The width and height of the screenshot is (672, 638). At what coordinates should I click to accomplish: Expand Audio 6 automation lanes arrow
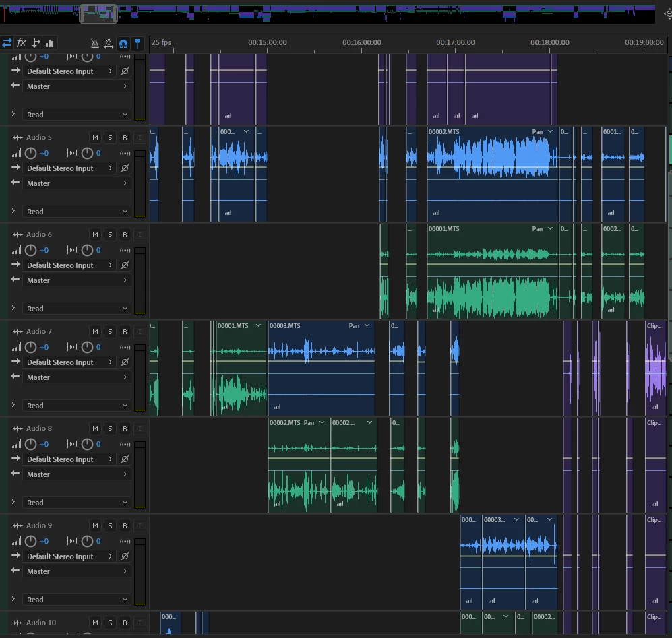[x=13, y=308]
